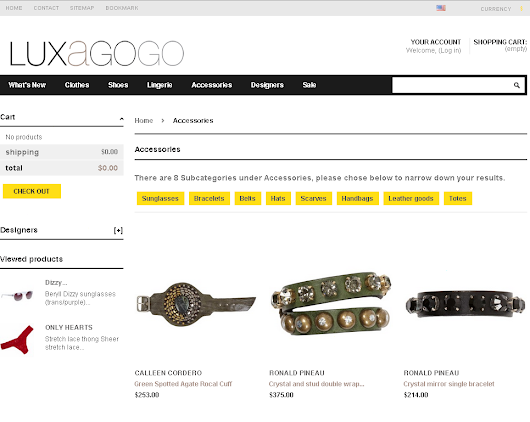Expand the Designers block plus icon
530x422 pixels.
click(x=118, y=230)
